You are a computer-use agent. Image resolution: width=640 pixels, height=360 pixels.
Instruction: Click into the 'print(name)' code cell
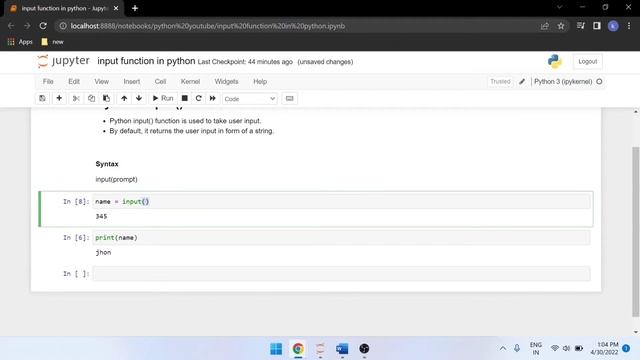point(341,238)
